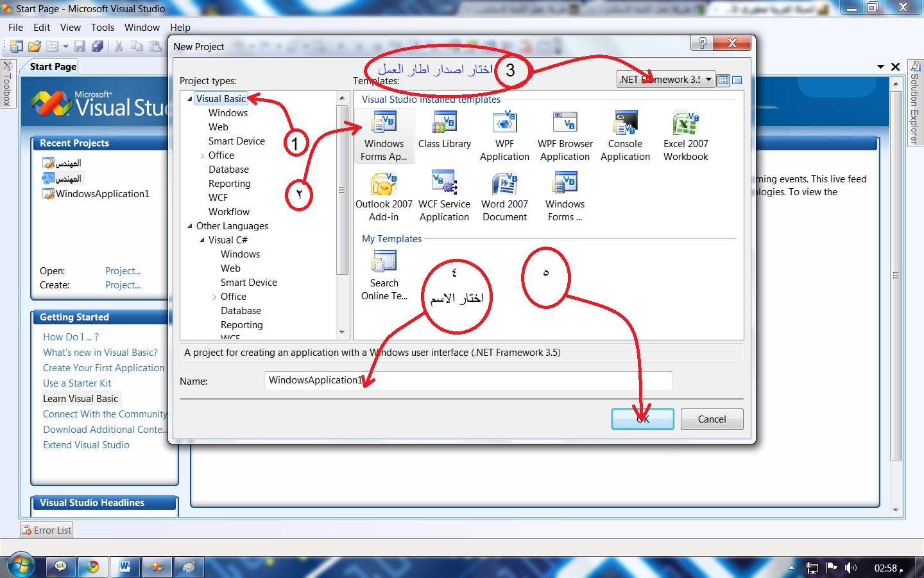Open the Tools menu
The width and height of the screenshot is (924, 578).
pyautogui.click(x=103, y=28)
